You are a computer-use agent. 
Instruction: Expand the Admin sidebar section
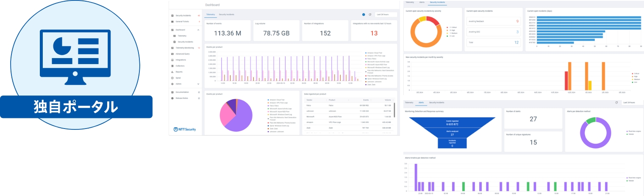pyautogui.click(x=198, y=84)
